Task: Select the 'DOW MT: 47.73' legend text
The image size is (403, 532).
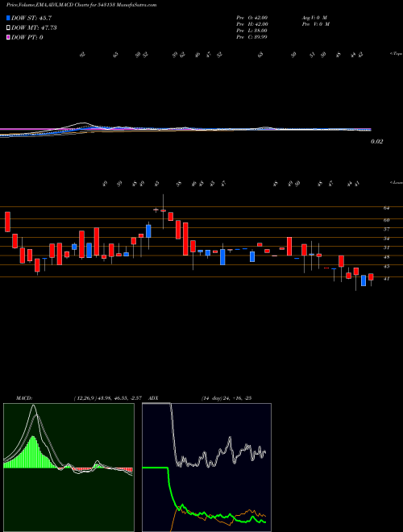Action: click(34, 28)
